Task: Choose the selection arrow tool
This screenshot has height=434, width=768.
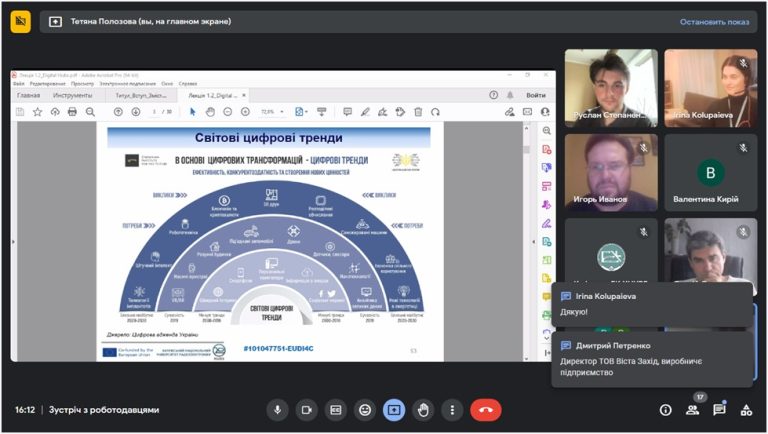Action: [x=192, y=112]
